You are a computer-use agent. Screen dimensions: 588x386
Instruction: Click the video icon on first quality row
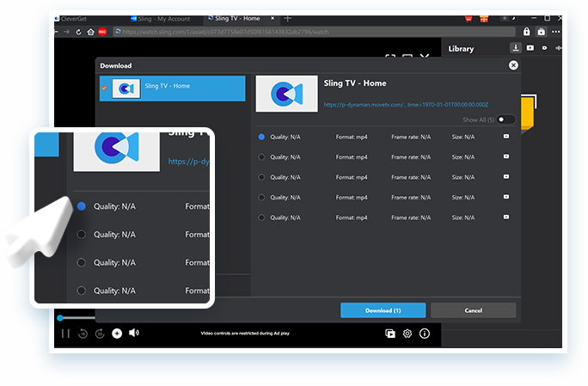point(506,137)
